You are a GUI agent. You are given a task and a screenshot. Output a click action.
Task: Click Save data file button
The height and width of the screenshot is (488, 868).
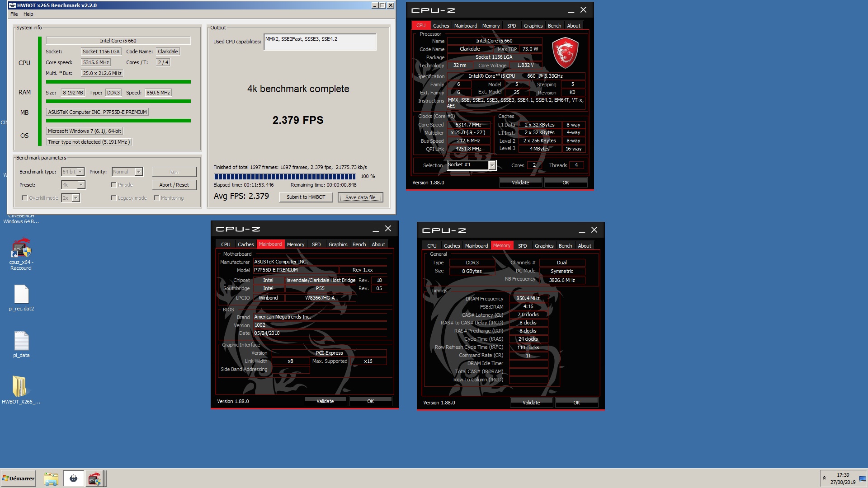pyautogui.click(x=360, y=197)
